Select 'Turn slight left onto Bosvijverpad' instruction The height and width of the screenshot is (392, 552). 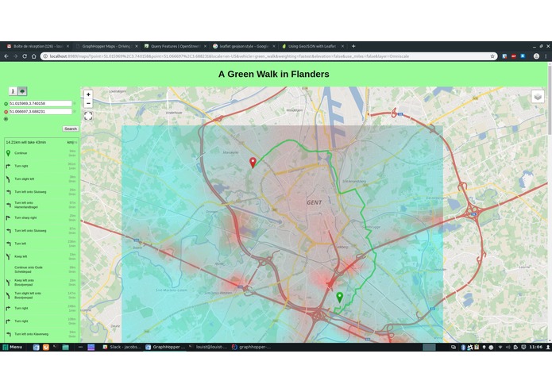(x=41, y=295)
